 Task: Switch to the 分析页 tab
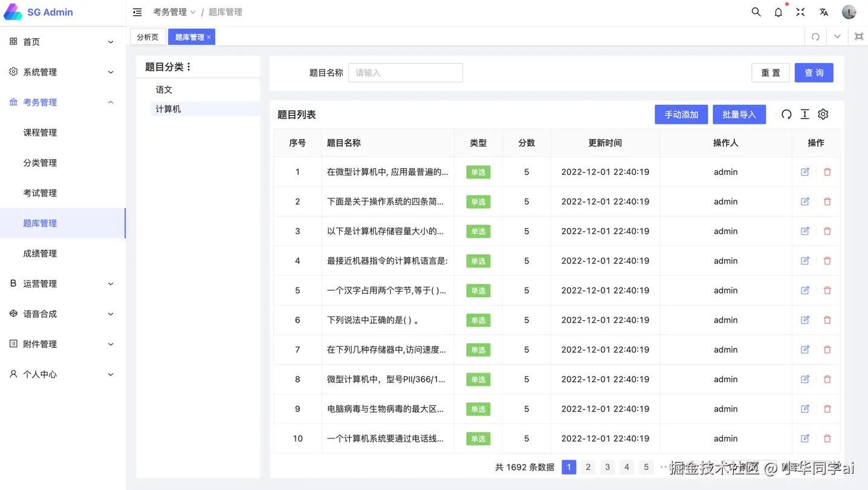pyautogui.click(x=147, y=37)
